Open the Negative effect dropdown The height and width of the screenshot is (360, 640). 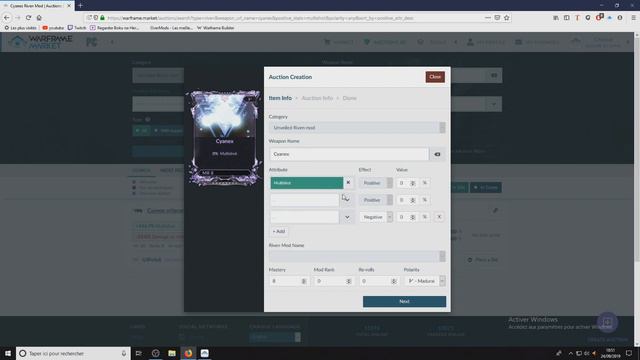376,217
